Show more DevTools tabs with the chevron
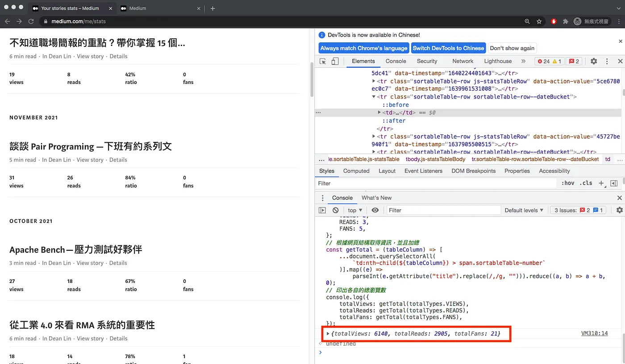 click(523, 62)
